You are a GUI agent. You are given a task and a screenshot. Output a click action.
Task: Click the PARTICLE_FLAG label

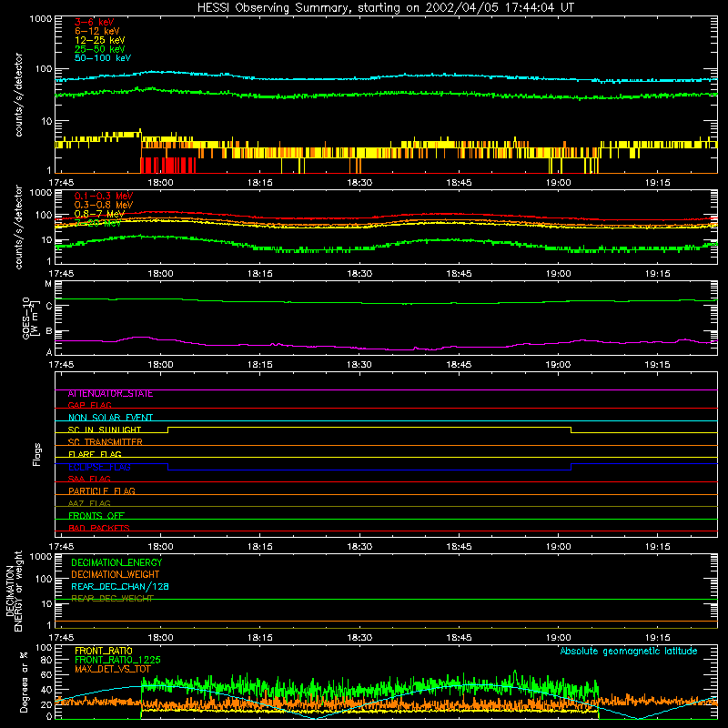pos(102,491)
